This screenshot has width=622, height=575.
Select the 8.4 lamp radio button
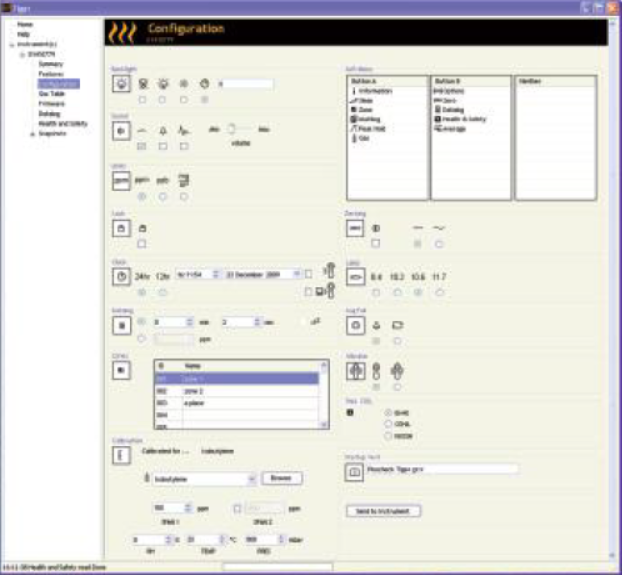click(x=376, y=292)
